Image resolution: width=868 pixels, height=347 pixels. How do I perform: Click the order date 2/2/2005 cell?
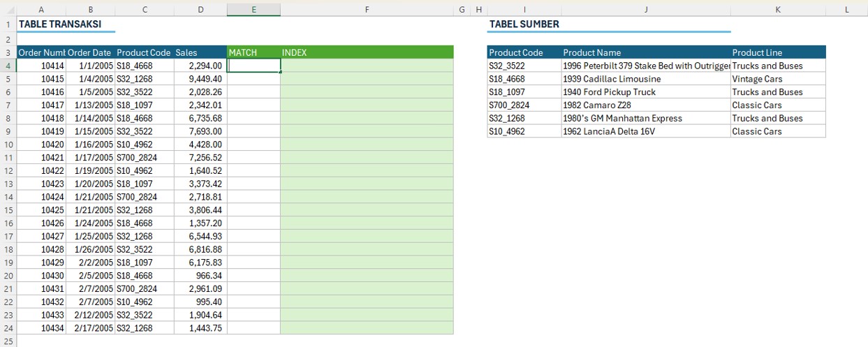90,263
